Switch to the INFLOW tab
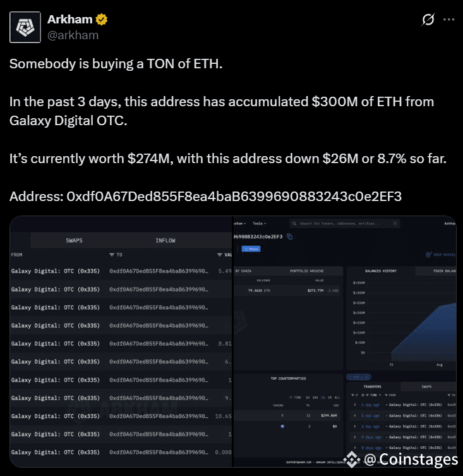The image size is (463, 476). 165,240
